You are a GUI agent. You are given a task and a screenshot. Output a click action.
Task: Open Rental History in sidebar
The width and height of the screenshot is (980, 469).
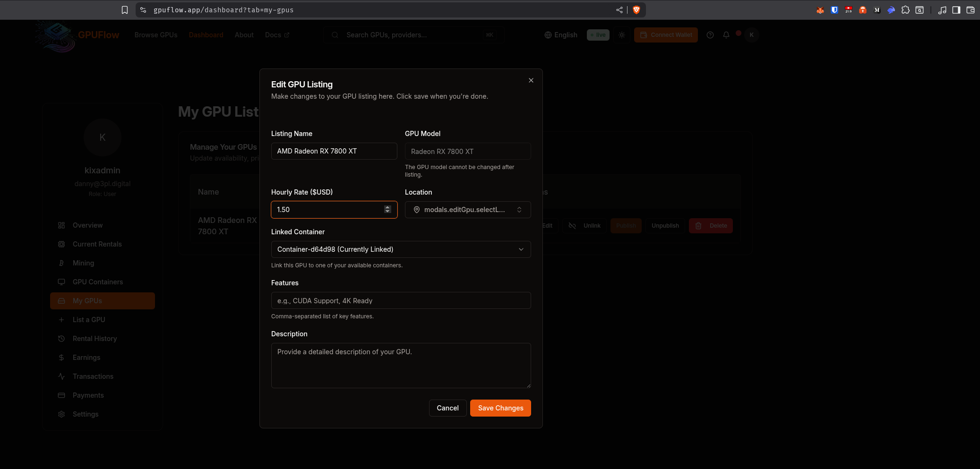coord(103,339)
